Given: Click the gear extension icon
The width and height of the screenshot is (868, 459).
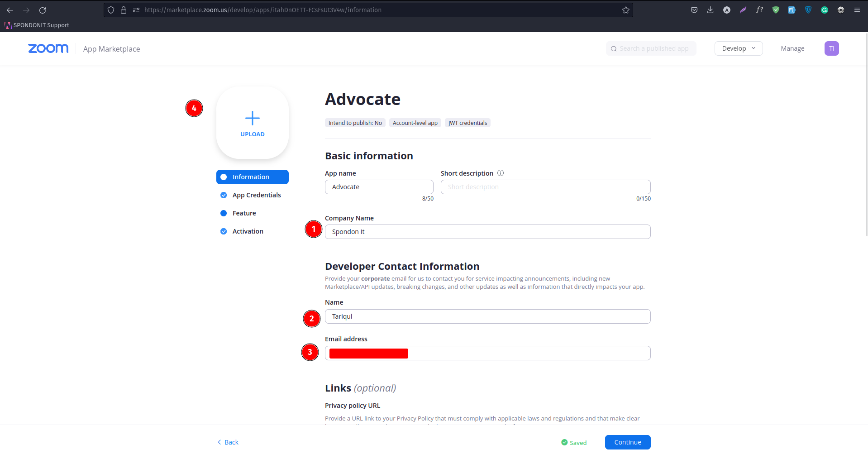Looking at the screenshot, I should [x=841, y=10].
